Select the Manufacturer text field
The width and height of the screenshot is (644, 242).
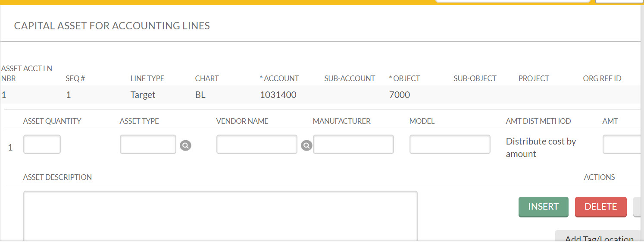click(x=353, y=145)
